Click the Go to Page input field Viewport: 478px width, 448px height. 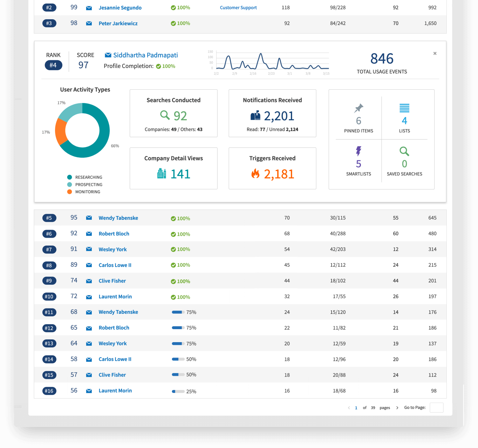[x=436, y=408]
